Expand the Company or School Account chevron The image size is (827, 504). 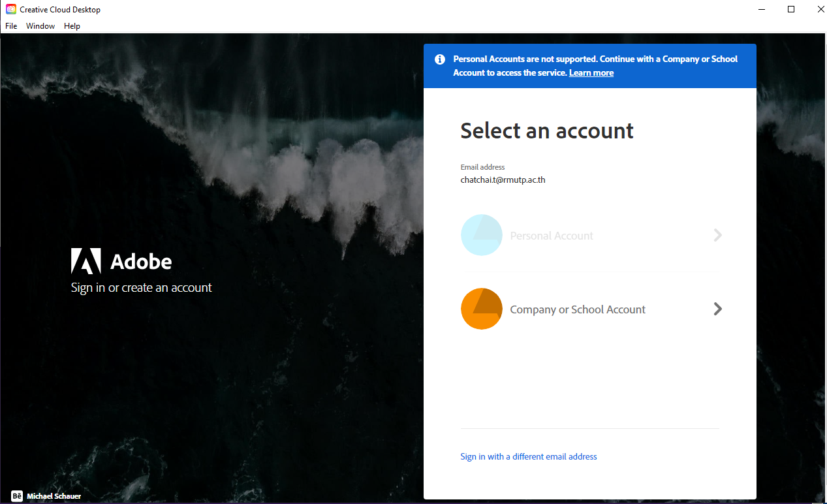(718, 309)
